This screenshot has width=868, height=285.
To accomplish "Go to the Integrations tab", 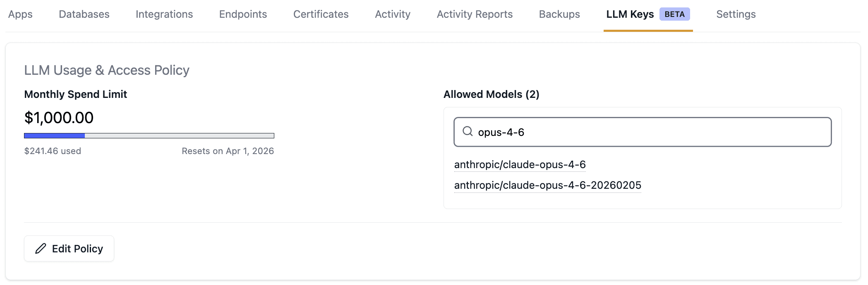I will click(x=164, y=14).
